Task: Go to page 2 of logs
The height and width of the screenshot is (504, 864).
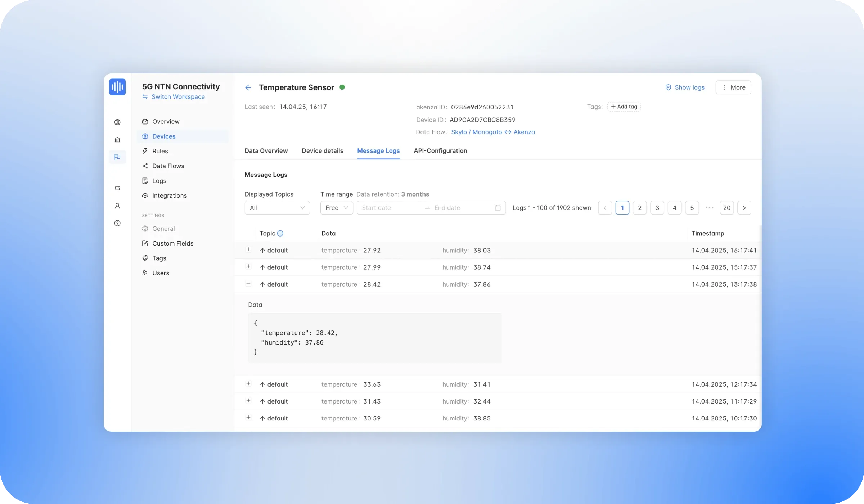Action: 640,208
